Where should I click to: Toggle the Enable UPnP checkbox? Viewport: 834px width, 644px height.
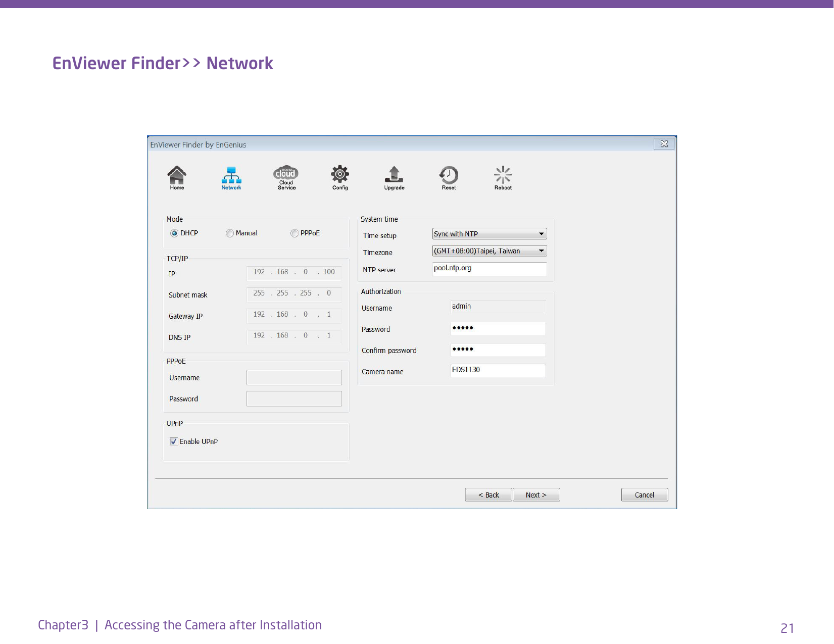point(174,441)
